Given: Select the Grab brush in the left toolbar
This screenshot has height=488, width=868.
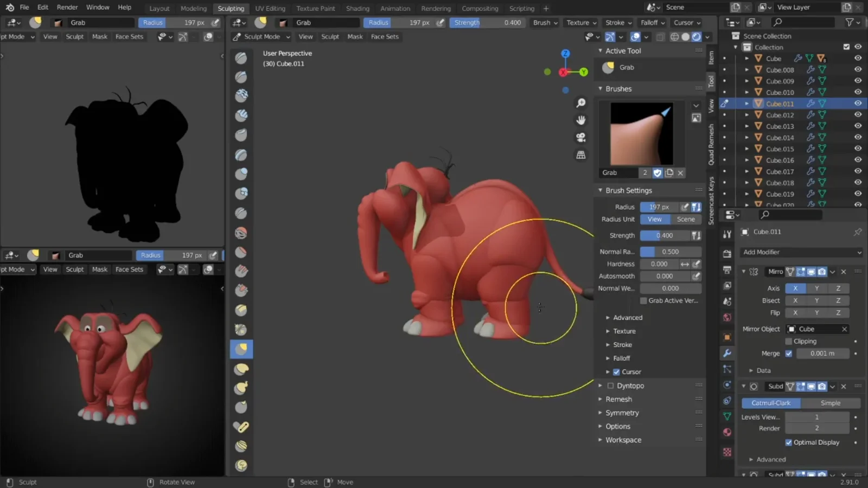Looking at the screenshot, I should point(241,349).
